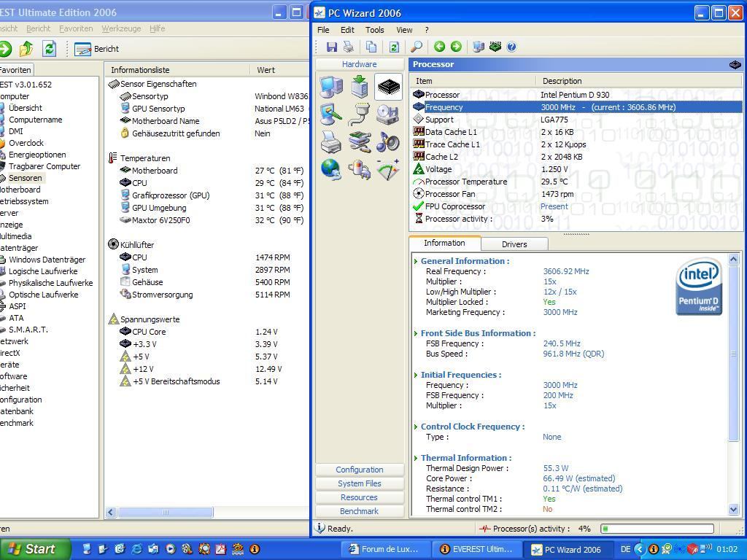Open the Voltage and temperature gauge icon
This screenshot has height=560, width=747.
tap(388, 170)
